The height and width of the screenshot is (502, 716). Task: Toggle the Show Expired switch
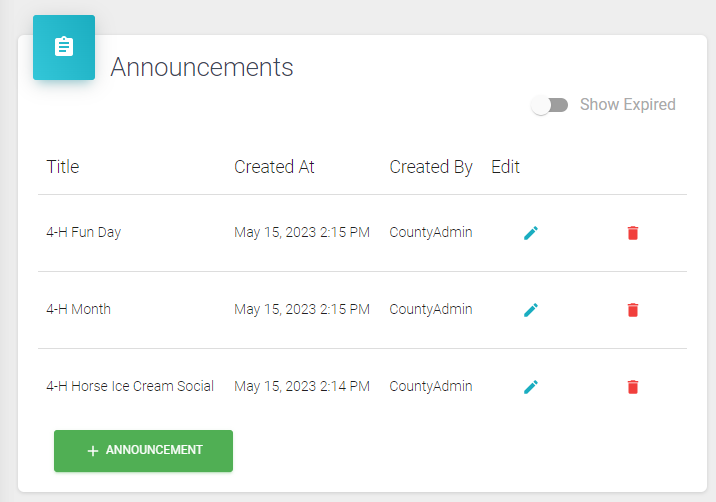coord(549,105)
